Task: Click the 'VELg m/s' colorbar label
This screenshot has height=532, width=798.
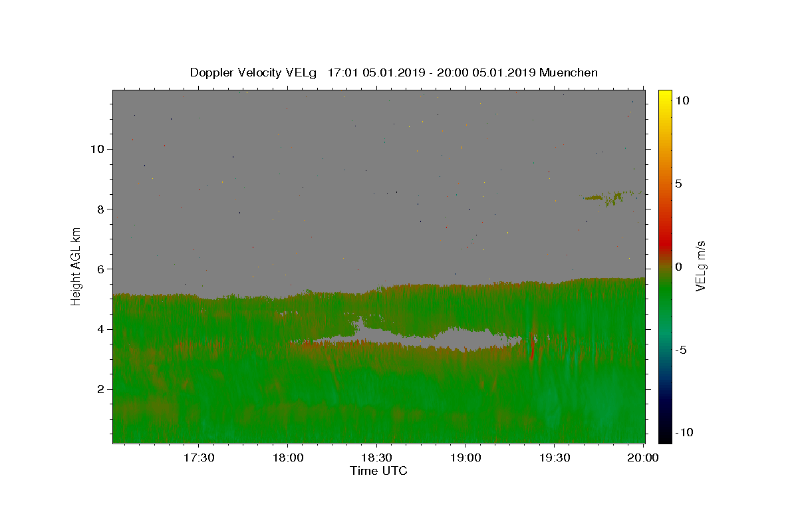Action: [700, 266]
